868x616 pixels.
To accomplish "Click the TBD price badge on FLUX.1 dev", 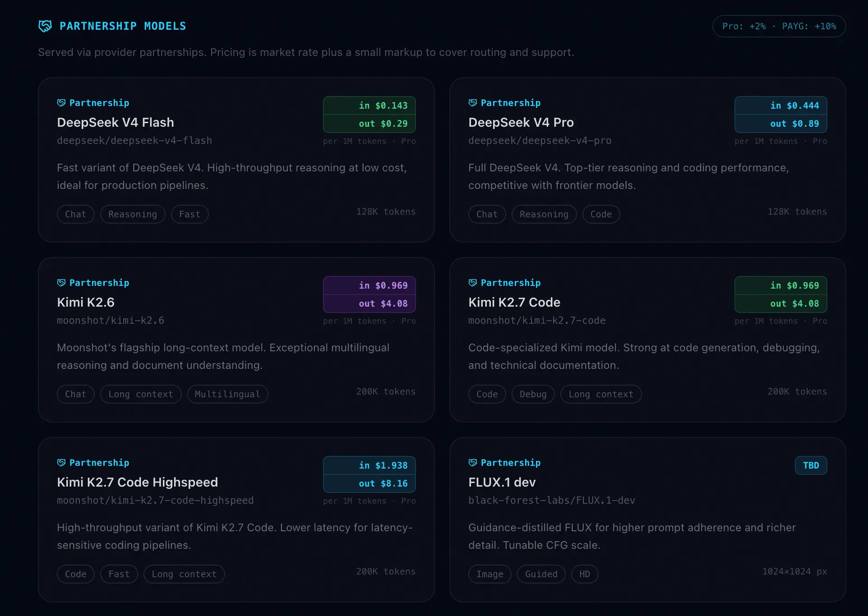I will click(x=811, y=465).
